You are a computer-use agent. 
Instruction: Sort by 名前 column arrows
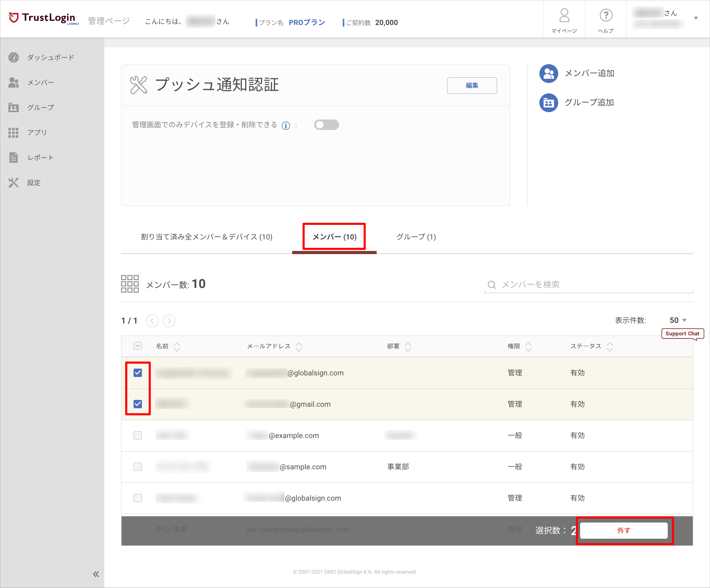pyautogui.click(x=177, y=347)
